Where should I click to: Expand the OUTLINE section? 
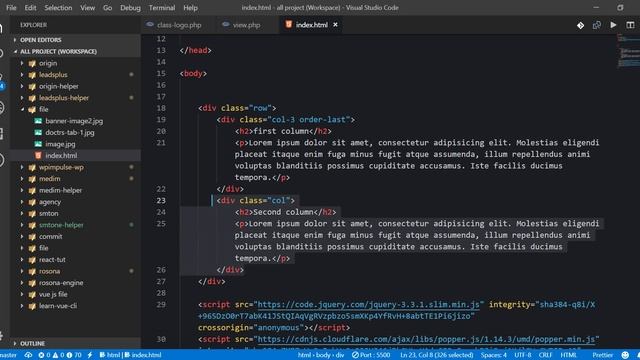point(32,344)
